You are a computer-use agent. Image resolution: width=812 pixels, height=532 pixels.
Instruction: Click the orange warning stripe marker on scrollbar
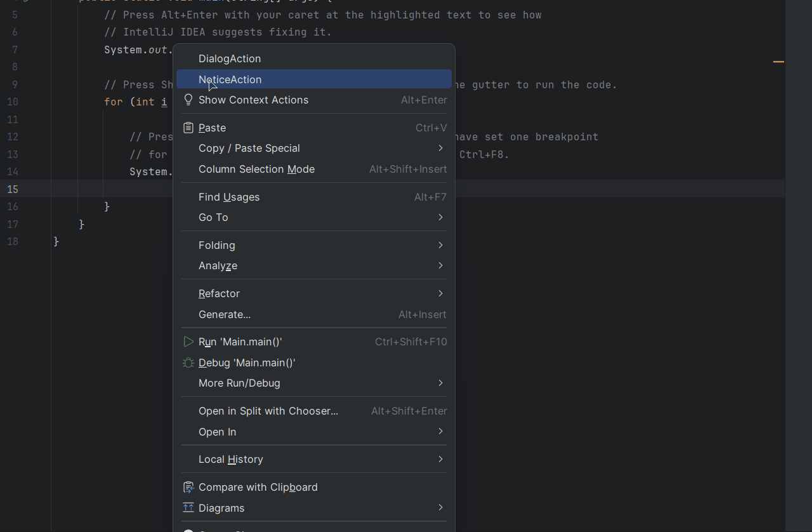pos(778,62)
